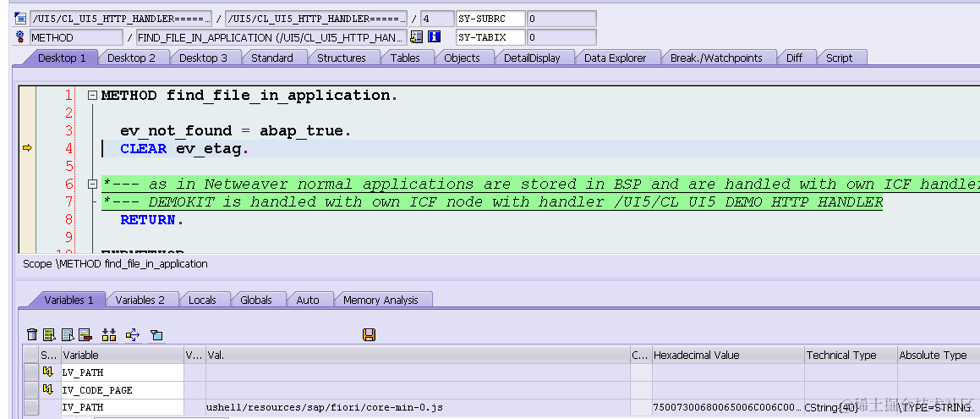
Task: Click the Technical Type column header
Action: pos(851,355)
